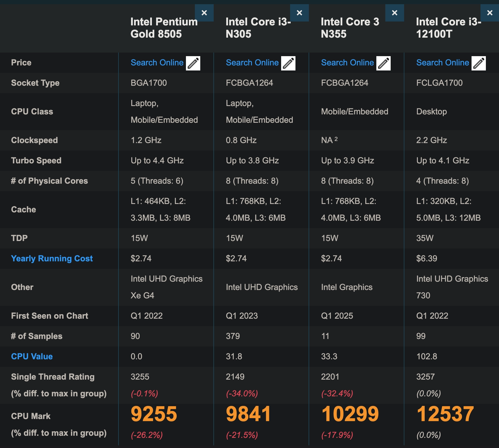Click Intel UHD Graphics Xe G4 cell
This screenshot has height=448, width=499.
(167, 287)
